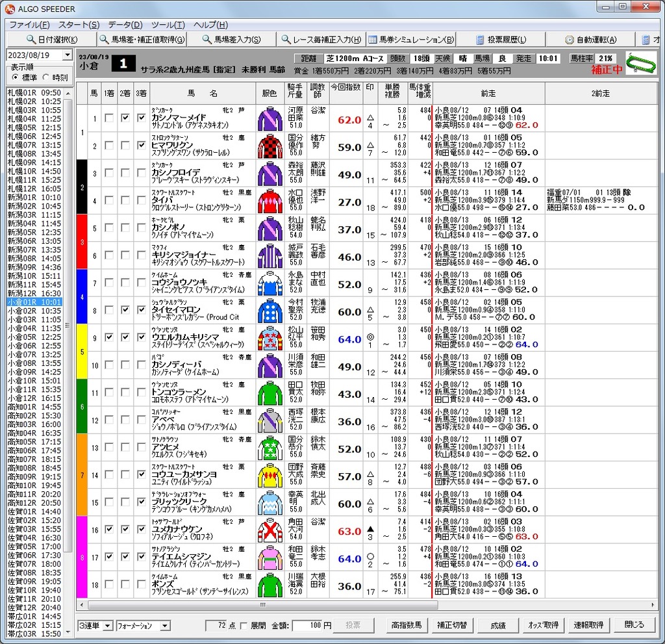Open the ヘルプ(H) menu
The height and width of the screenshot is (644, 665).
(x=211, y=25)
